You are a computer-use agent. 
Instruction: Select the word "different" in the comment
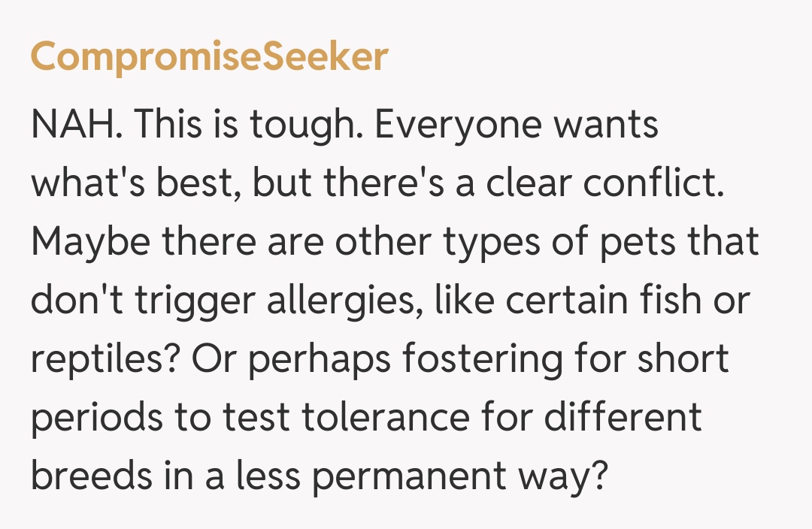coord(622,419)
